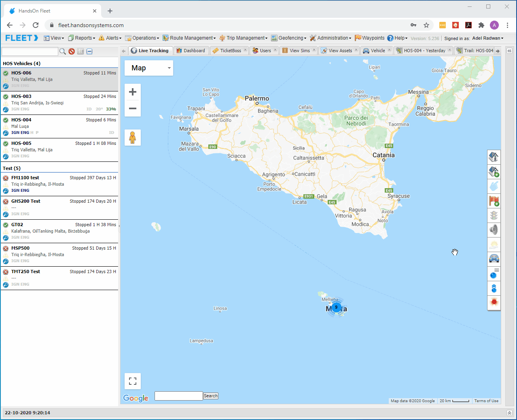Image resolution: width=517 pixels, height=420 pixels.
Task: Open the column grid layout icon
Action: (81, 51)
